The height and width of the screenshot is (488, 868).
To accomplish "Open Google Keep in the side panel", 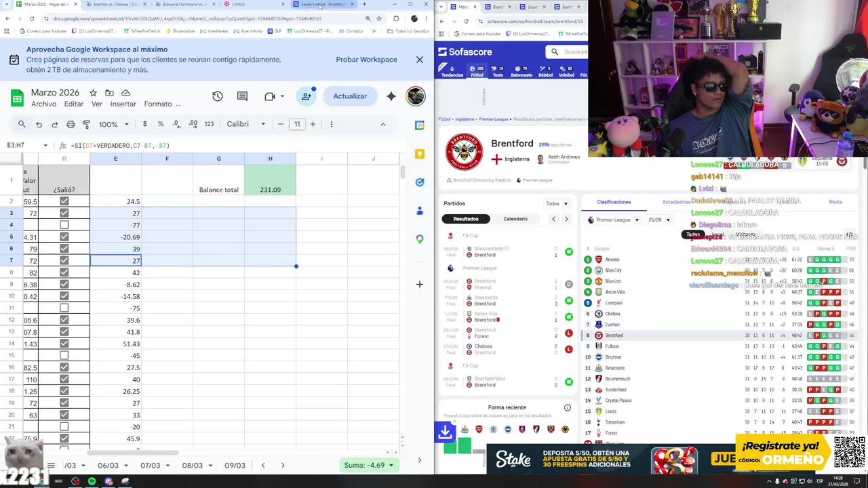I will point(420,154).
